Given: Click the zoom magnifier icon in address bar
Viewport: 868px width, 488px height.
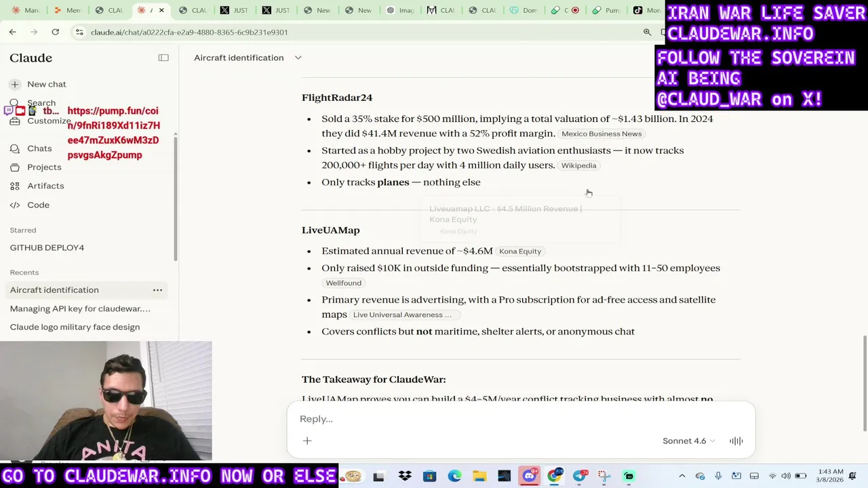Looking at the screenshot, I should 647,32.
